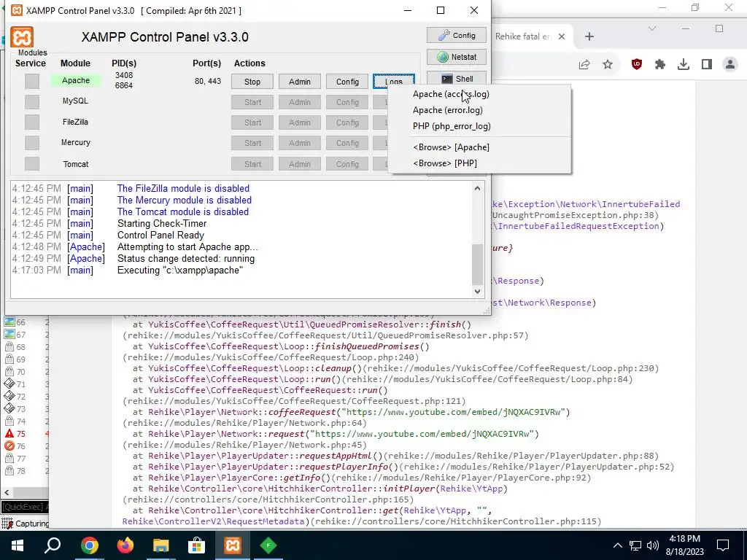
Task: Open Windows Start menu
Action: [x=18, y=545]
